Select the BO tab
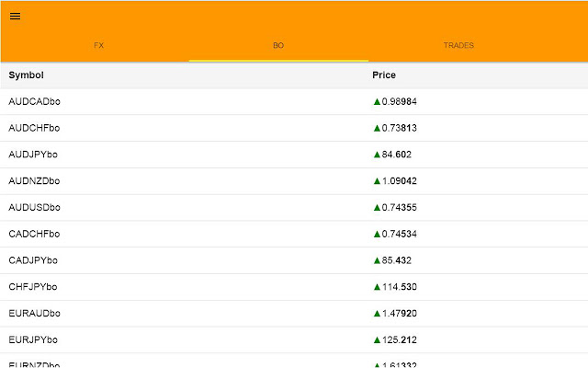The width and height of the screenshot is (588, 368). tap(278, 45)
